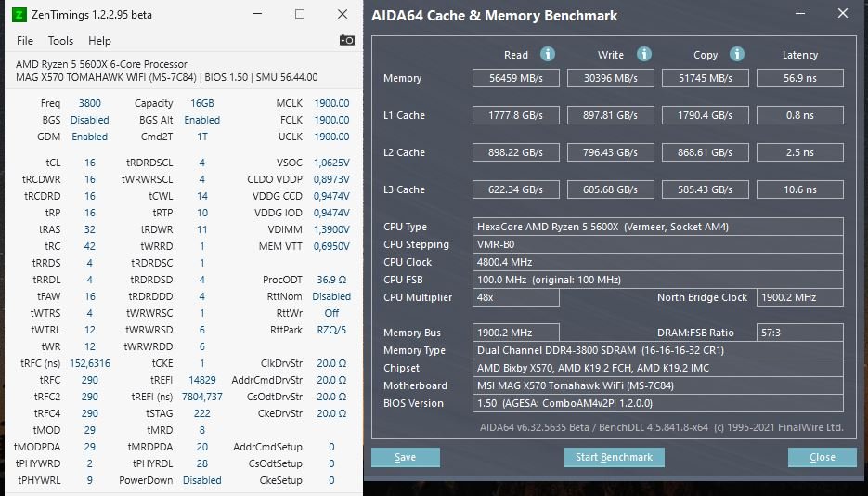Screen dimensions: 868x496
Task: Click Memory Copy value 51745 MB/s
Action: (x=706, y=78)
